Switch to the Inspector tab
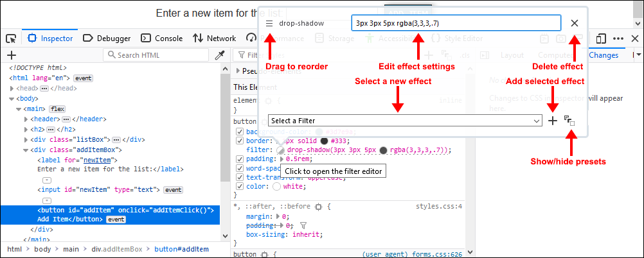Screen dimensions: 644x258 49,39
